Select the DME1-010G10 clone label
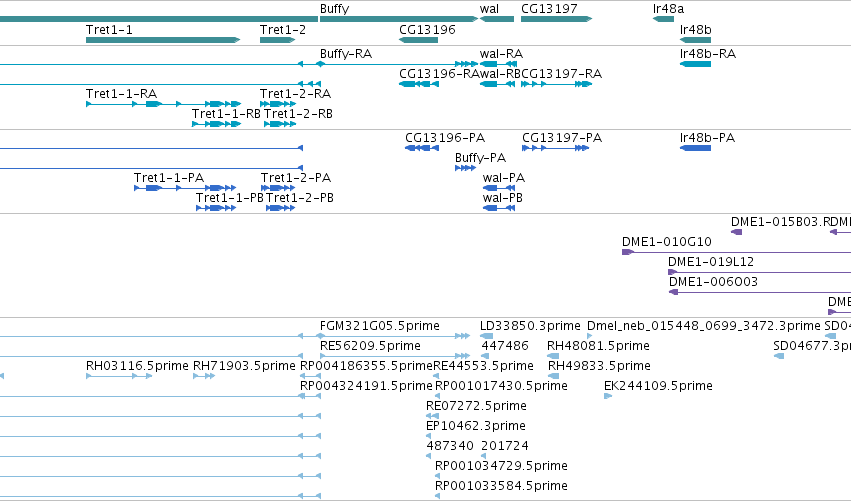This screenshot has height=501, width=851. 666,242
